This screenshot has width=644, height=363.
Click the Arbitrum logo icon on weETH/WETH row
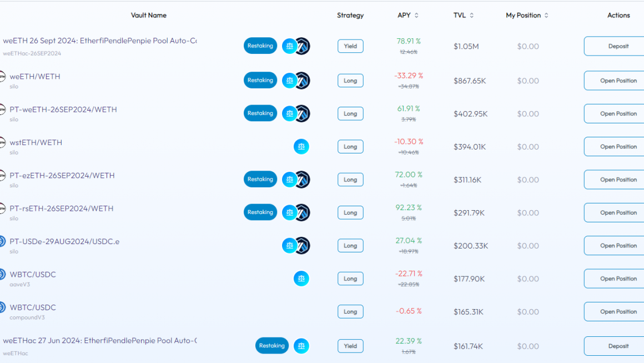(302, 81)
